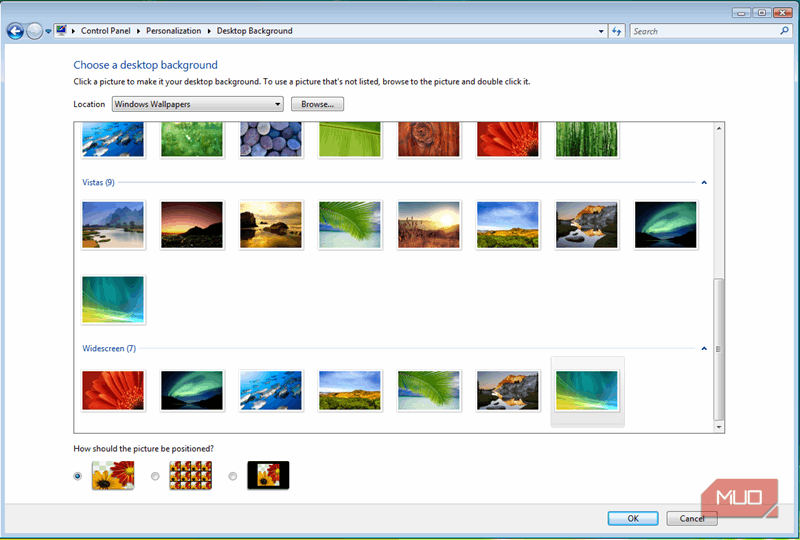Screen dimensions: 800x540
Task: Choose the aurora wallpaper in Vistas
Action: [665, 224]
